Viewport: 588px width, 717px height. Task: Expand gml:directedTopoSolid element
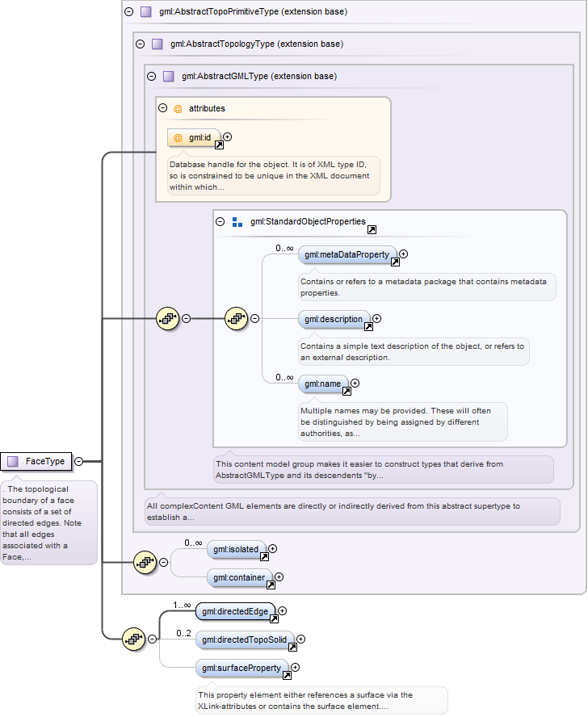pyautogui.click(x=301, y=639)
